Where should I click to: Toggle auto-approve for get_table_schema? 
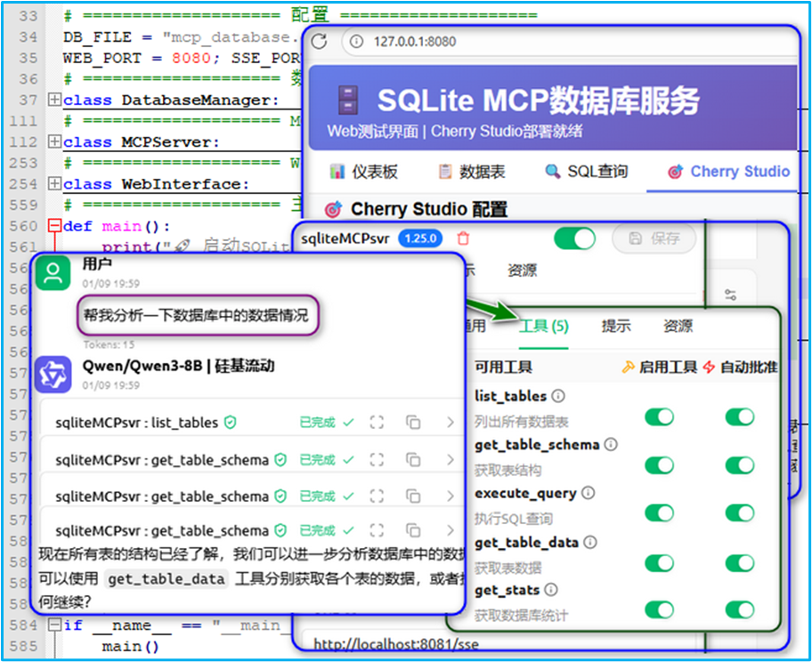click(740, 465)
